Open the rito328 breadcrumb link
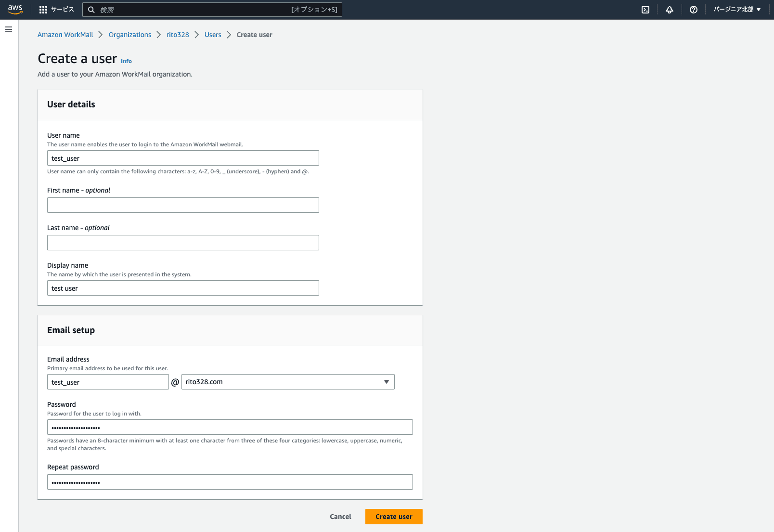The width and height of the screenshot is (774, 532). tap(178, 35)
